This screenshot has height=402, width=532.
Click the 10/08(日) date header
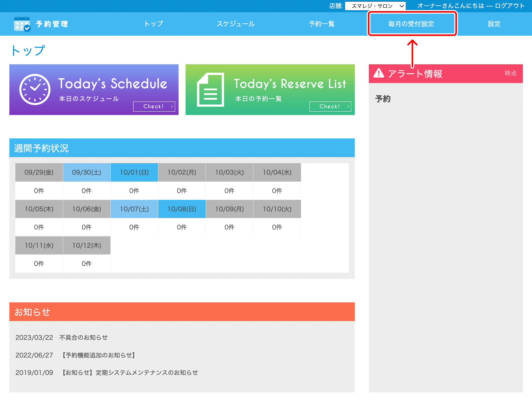pyautogui.click(x=182, y=209)
